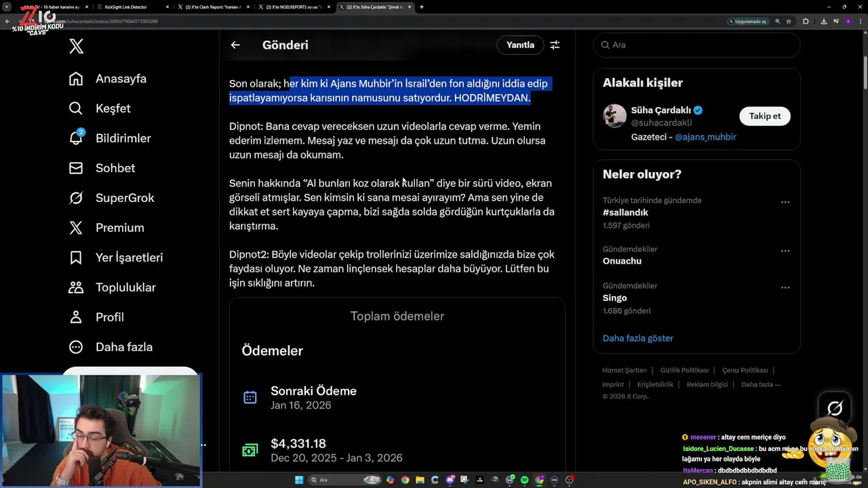Image resolution: width=868 pixels, height=488 pixels.
Task: Click the taskbar Ara search box
Action: 344,480
